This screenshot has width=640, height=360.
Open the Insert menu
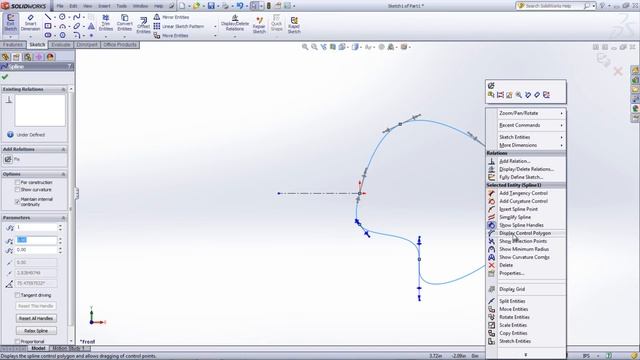[x=104, y=6]
